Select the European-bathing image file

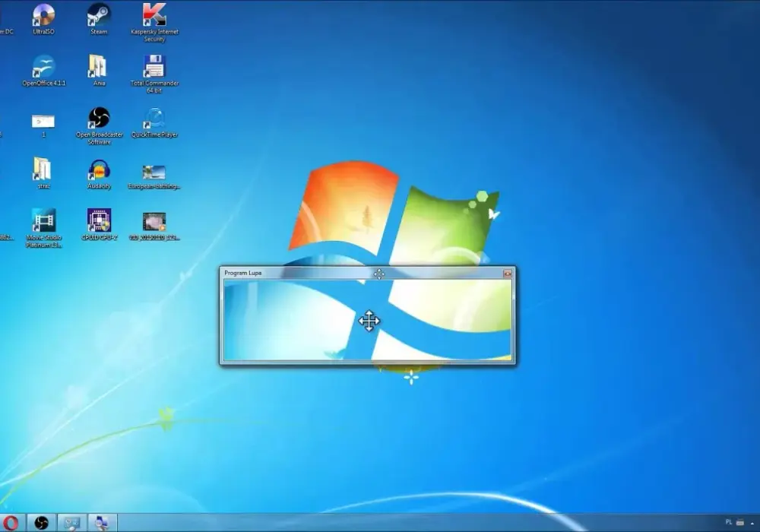[x=154, y=176]
